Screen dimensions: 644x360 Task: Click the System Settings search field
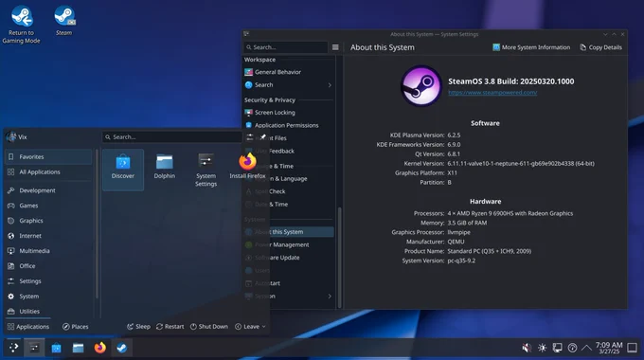coord(285,47)
